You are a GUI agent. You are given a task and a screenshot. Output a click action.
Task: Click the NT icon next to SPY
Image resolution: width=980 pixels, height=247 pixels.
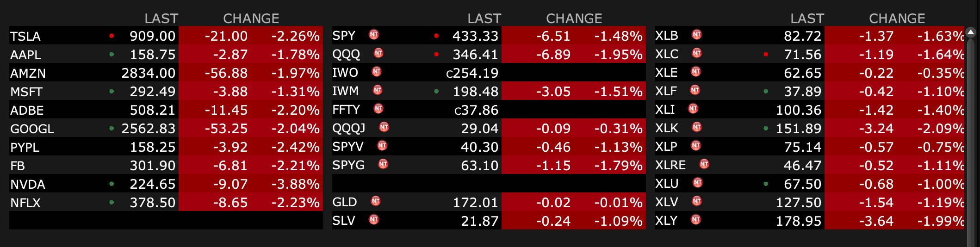[374, 35]
